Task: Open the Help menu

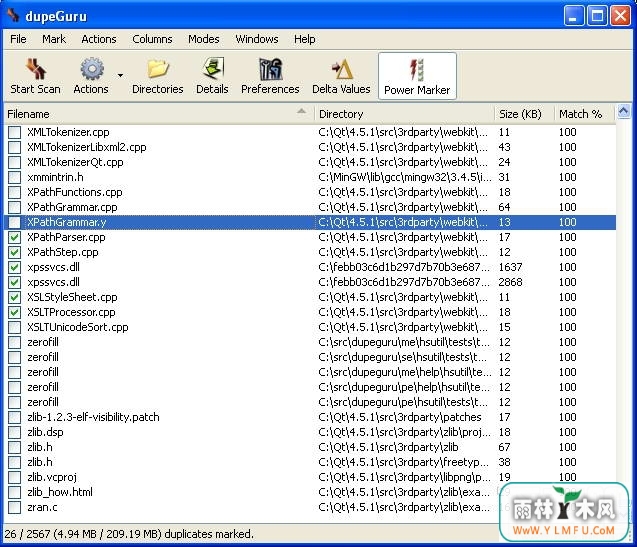Action: pos(305,39)
